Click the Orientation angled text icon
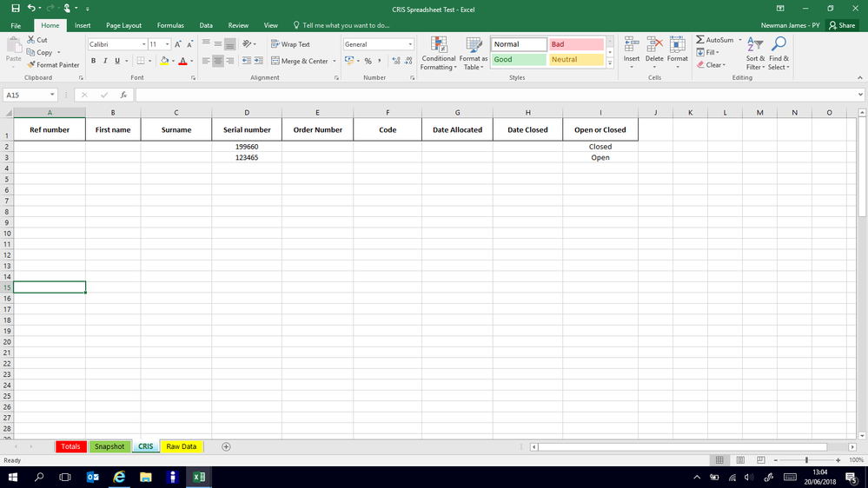Screen dimensions: 868x488 click(247, 43)
